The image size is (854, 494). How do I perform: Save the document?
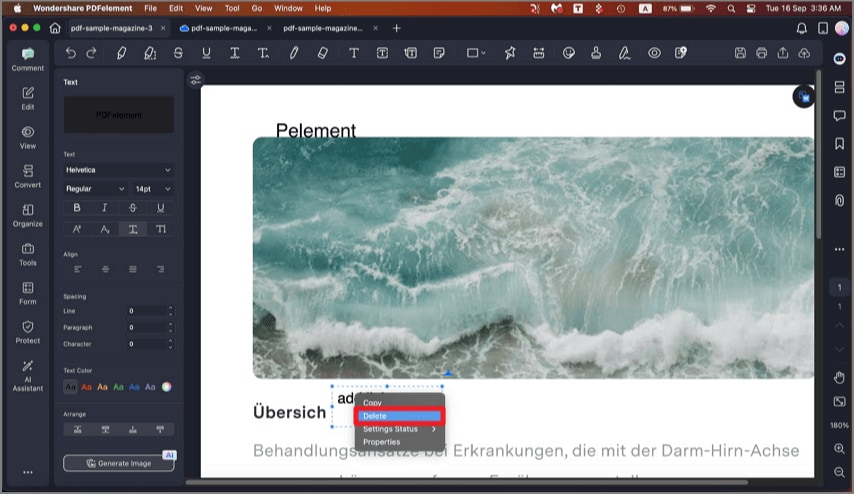(740, 53)
